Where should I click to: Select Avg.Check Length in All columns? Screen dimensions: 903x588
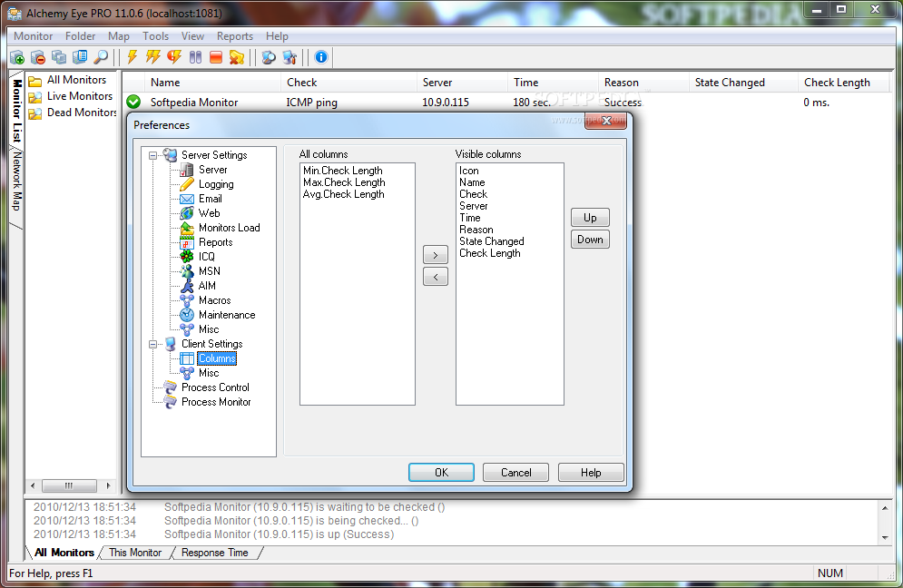pos(343,194)
